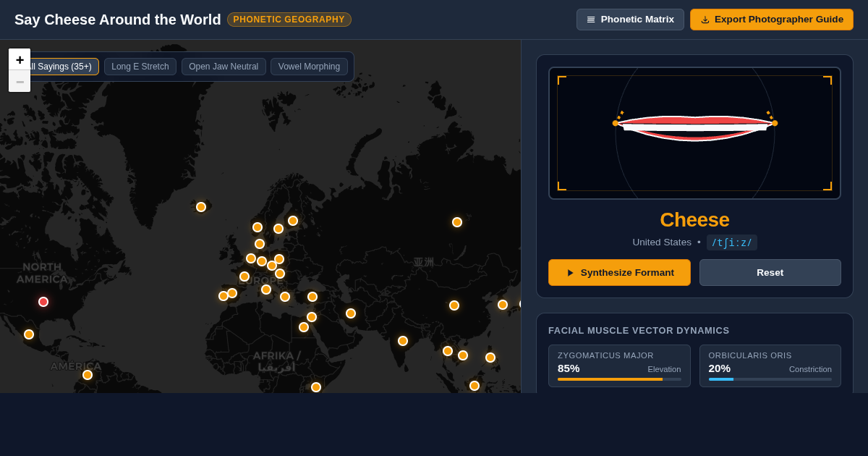Zoom out on the map

click(x=20, y=82)
